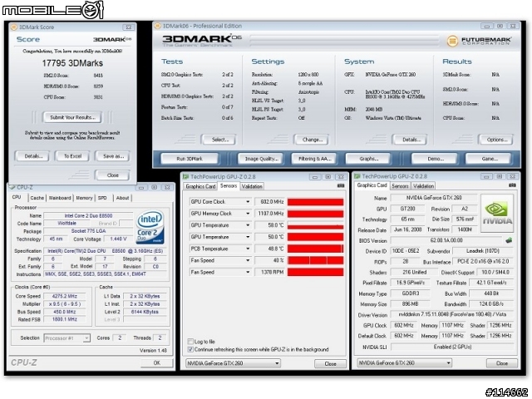Click the 3DMark Score window title icon
This screenshot has width=532, height=399.
click(14, 27)
